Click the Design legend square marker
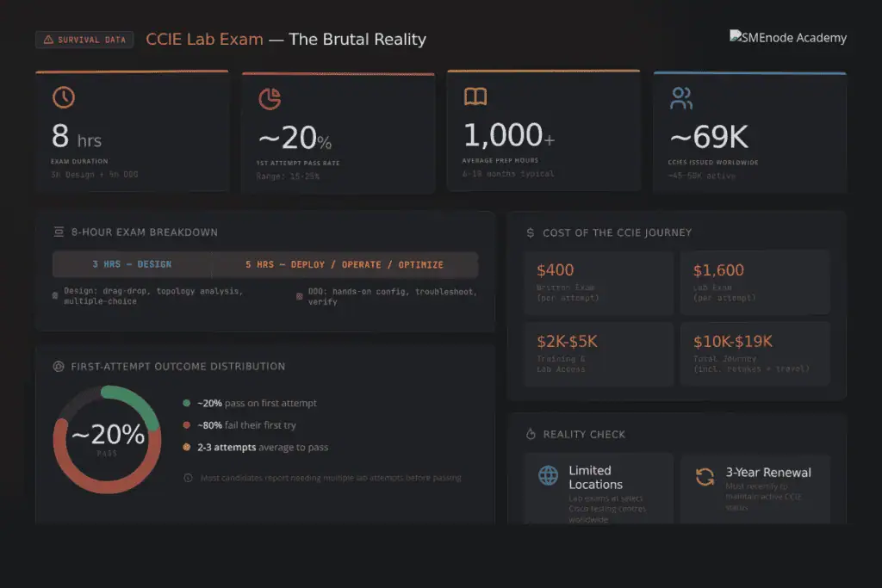Viewport: 882px width, 588px height. (55, 295)
